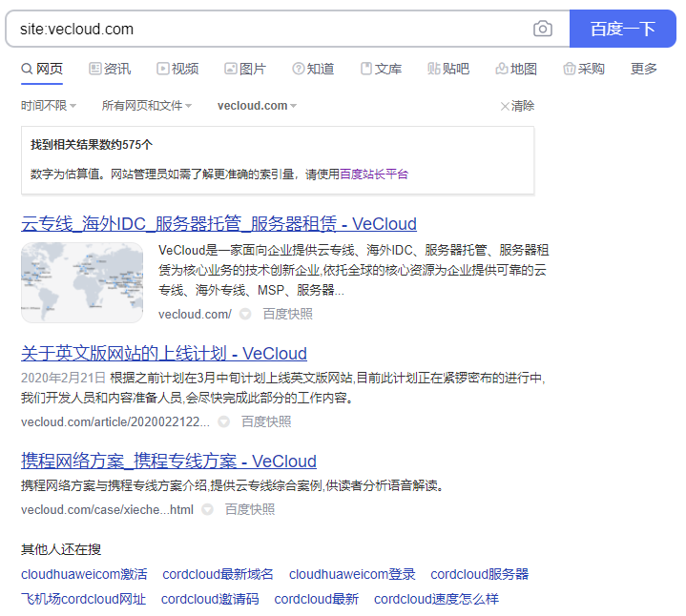686x616 pixels.
Task: Show 更多 search categories
Action: (x=644, y=69)
